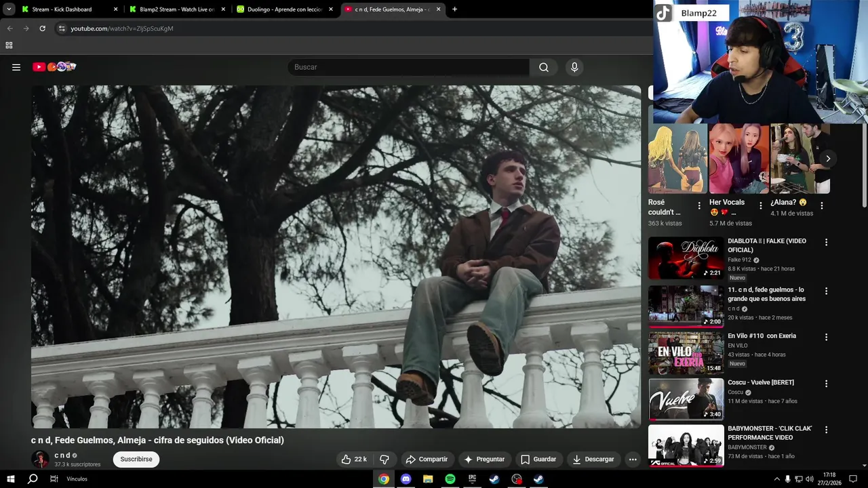Go forward in browser history
Screen dimensions: 868x488
coord(26,28)
